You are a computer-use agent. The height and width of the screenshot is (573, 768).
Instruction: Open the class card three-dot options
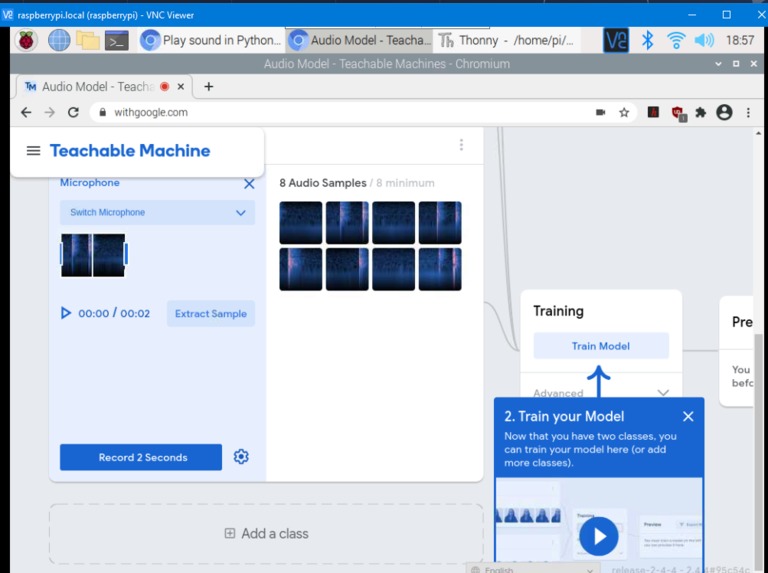click(x=461, y=145)
